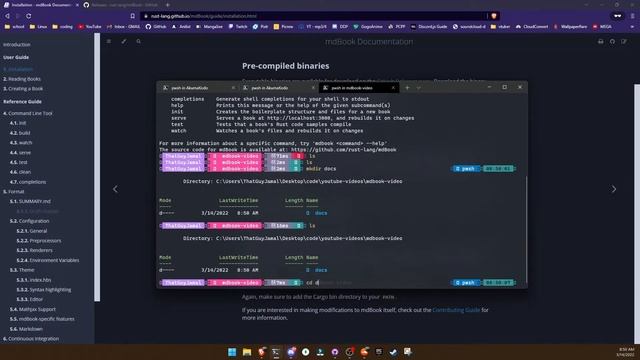Switch to the second 'pwsh in AkumaKodo' terminal tab
Image resolution: width=640 pixels, height=360 pixels.
pyautogui.click(x=278, y=87)
